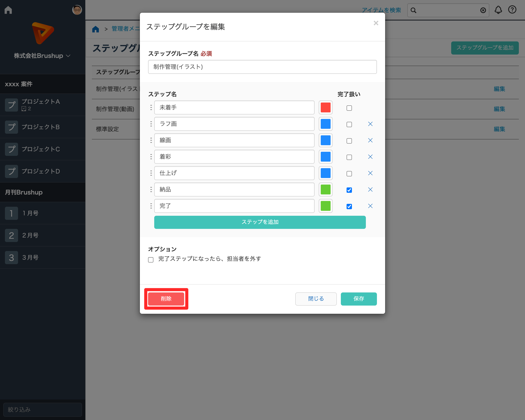Grab drag handle of 線画 step
The image size is (525, 420).
click(151, 140)
